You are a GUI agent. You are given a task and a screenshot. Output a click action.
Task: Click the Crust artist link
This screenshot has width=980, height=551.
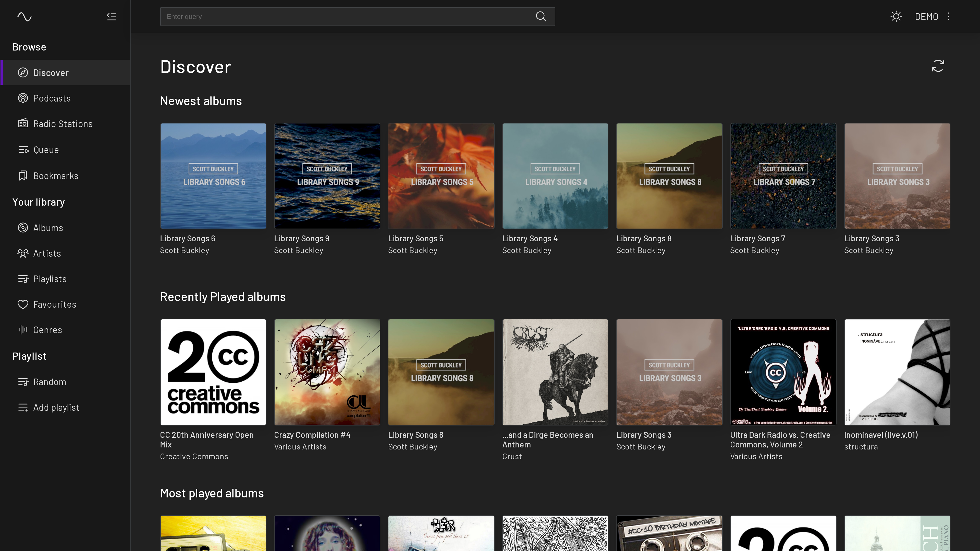[x=512, y=457]
